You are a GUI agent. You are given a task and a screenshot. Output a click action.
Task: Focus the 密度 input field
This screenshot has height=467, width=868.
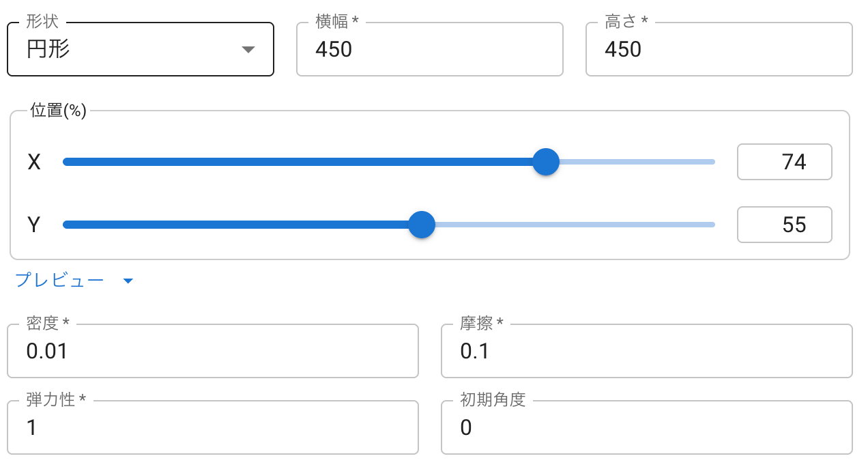213,351
